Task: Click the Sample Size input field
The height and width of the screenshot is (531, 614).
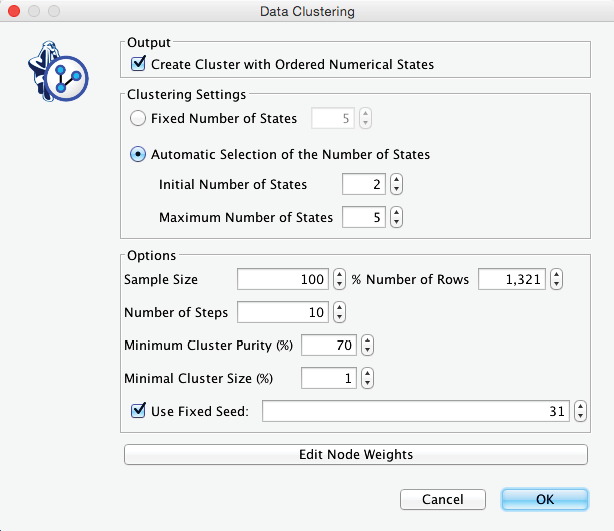Action: pyautogui.click(x=283, y=280)
